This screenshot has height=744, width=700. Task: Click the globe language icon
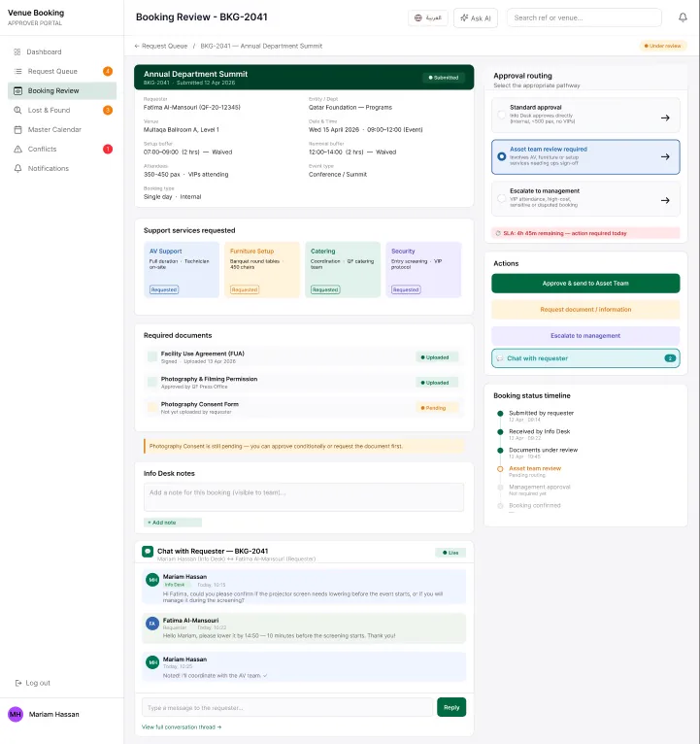[x=417, y=18]
